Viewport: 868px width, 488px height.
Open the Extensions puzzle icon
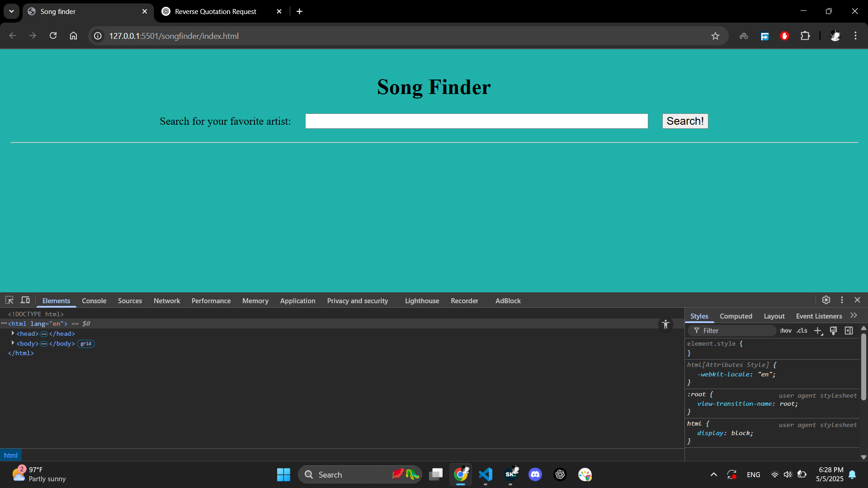point(805,36)
